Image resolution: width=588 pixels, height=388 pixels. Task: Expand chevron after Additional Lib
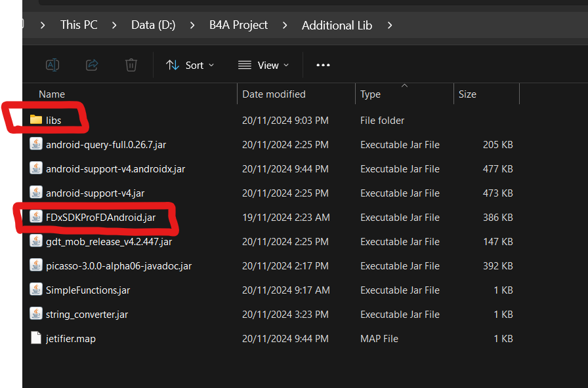point(390,26)
